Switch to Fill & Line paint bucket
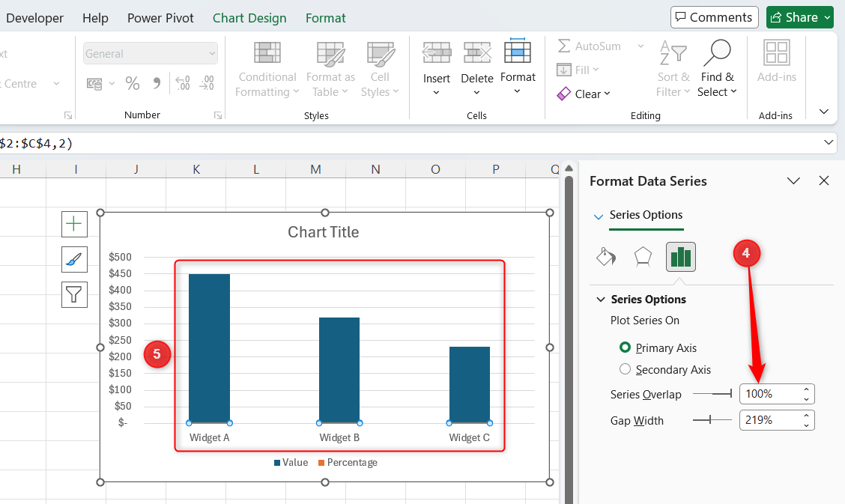The height and width of the screenshot is (504, 845). pos(606,257)
